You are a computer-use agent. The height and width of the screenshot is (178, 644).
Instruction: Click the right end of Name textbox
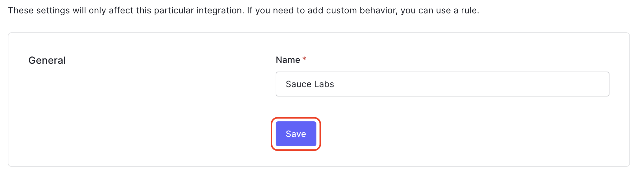point(600,84)
